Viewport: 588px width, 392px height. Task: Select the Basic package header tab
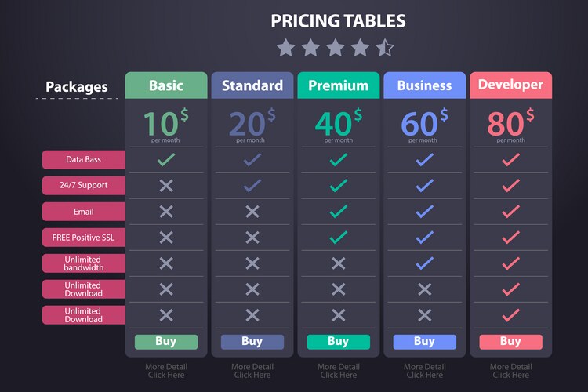tap(166, 85)
